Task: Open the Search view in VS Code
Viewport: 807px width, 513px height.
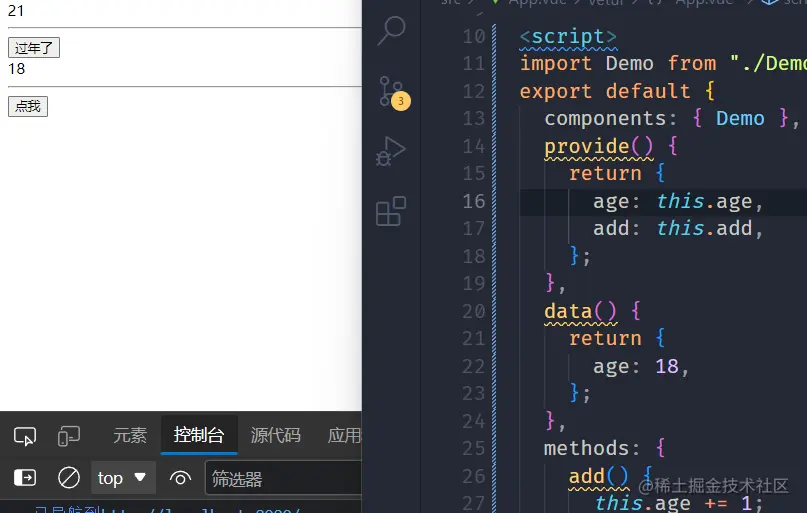Action: (392, 30)
